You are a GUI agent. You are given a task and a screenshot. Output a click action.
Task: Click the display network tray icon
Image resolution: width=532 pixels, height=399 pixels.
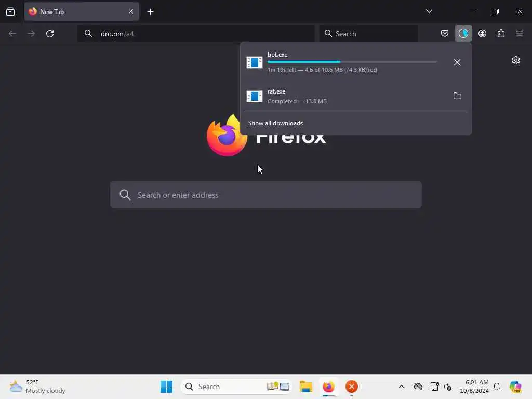click(434, 387)
